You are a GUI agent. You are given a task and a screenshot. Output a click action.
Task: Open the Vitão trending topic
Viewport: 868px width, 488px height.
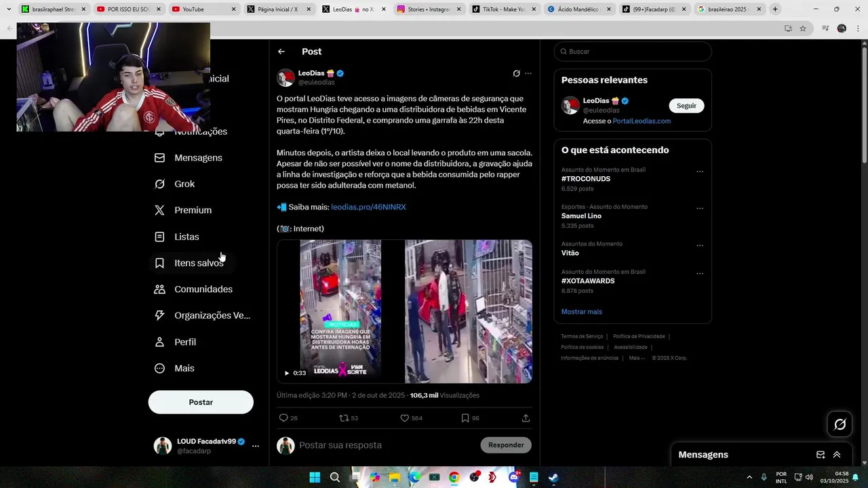570,253
